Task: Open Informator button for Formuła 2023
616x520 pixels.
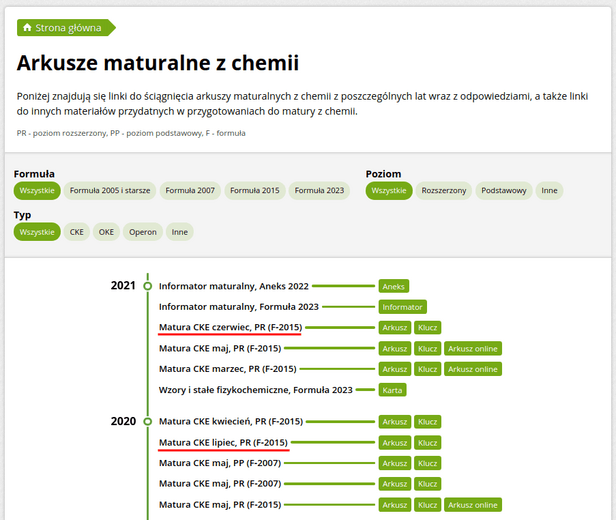Action: (403, 307)
